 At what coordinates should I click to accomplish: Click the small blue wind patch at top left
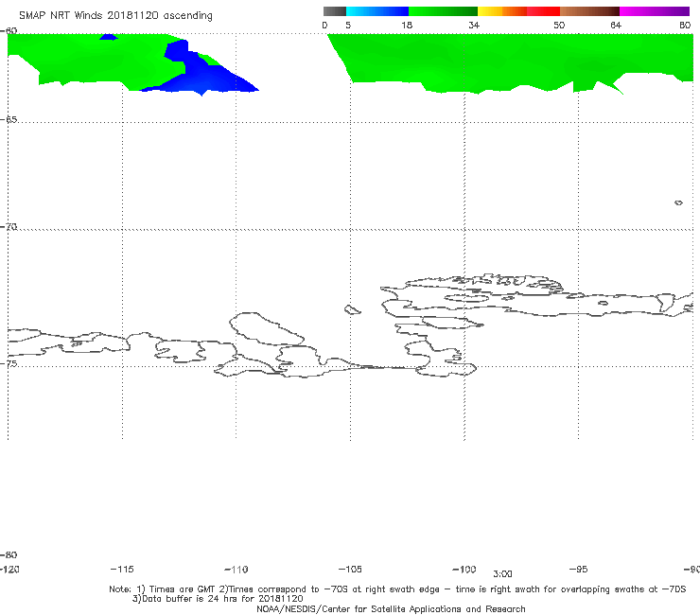(109, 37)
